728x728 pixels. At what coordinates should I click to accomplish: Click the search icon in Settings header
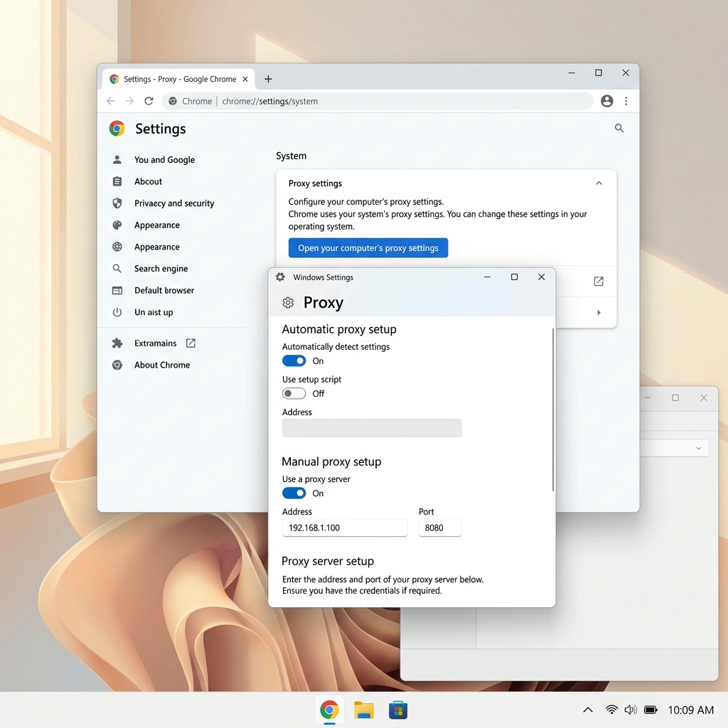[x=619, y=128]
